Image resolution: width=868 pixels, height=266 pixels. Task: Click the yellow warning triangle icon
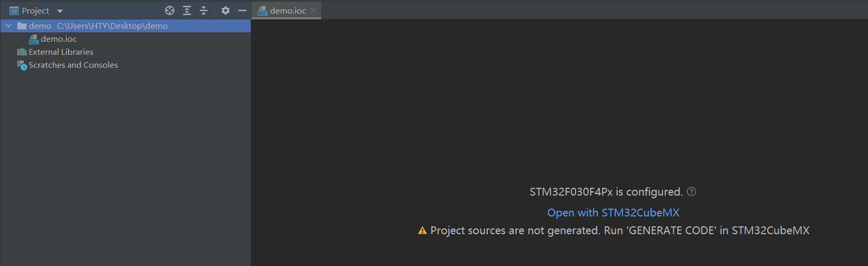[x=423, y=231]
